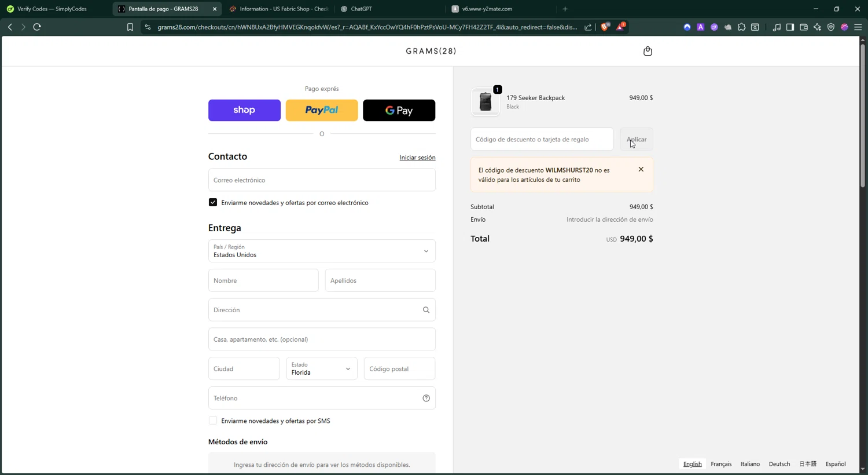Switch language to Italiano
This screenshot has height=475, width=868.
(750, 464)
